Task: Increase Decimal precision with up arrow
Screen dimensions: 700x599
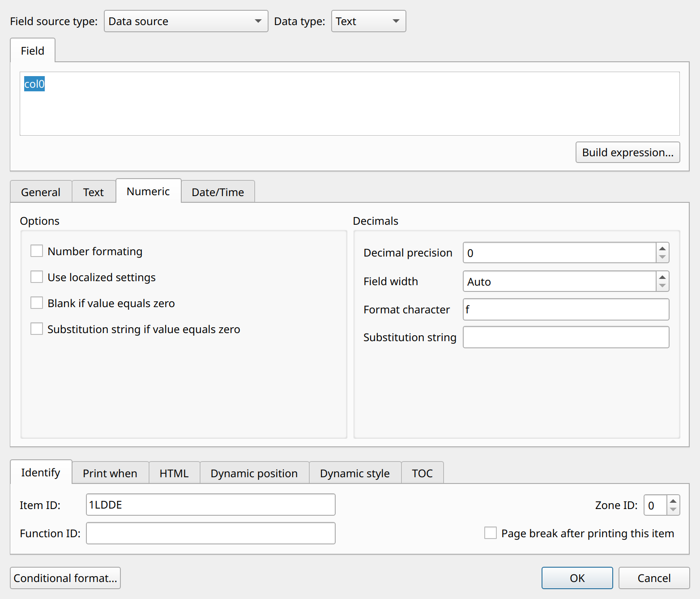Action: click(662, 248)
